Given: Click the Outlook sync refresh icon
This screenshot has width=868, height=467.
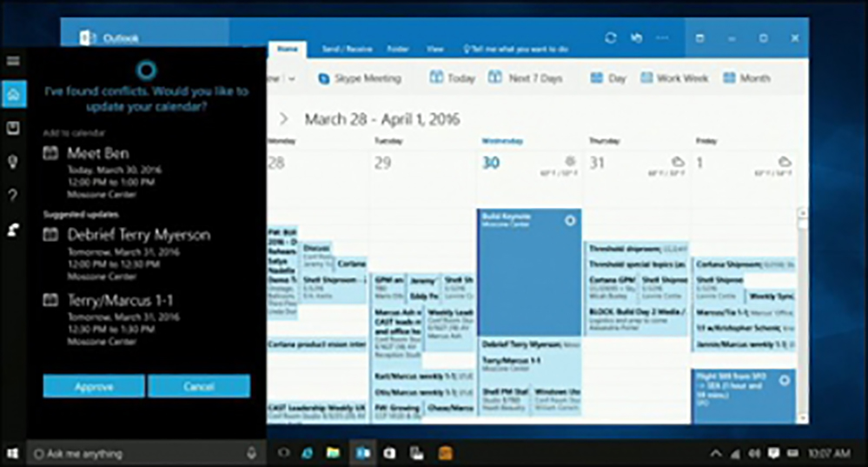Looking at the screenshot, I should (x=611, y=37).
